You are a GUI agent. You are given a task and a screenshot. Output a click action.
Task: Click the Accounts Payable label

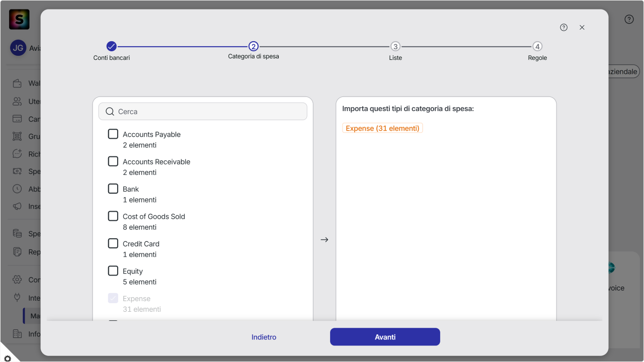point(151,134)
